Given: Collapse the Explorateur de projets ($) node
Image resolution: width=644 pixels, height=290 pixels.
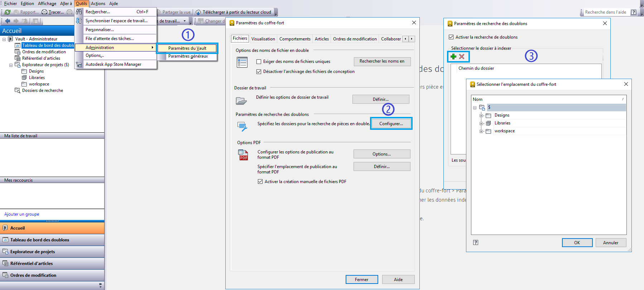Looking at the screenshot, I should tap(11, 65).
